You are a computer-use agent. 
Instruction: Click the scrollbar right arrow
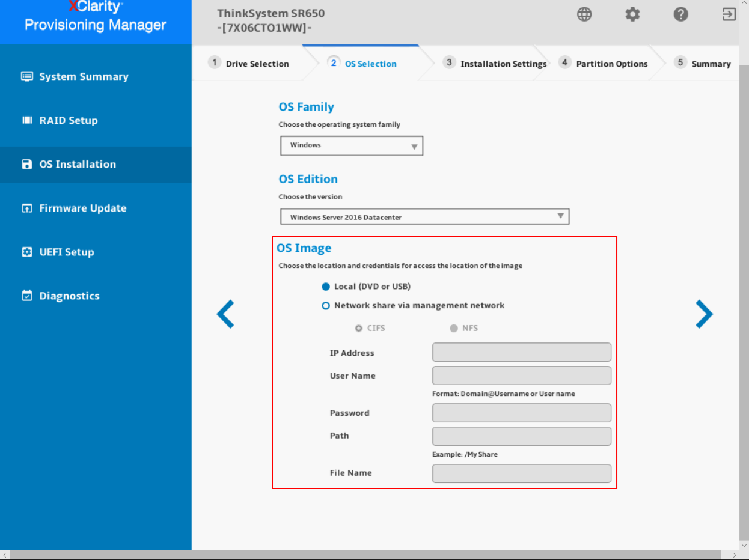click(735, 555)
